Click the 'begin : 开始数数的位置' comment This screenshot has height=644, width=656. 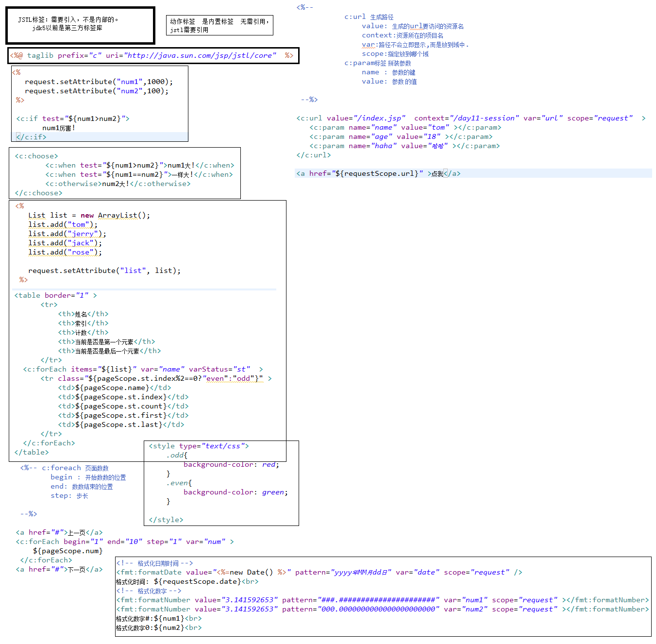point(88,477)
